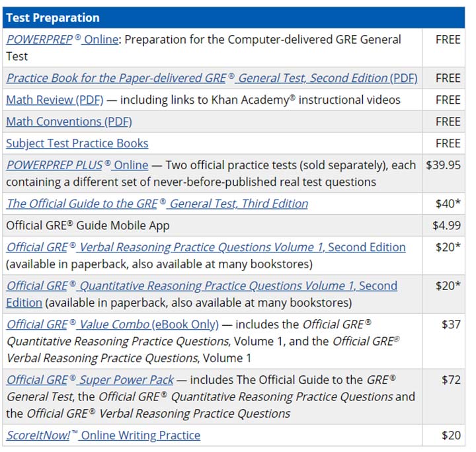Open Verbal Reasoning Practice Questions Volume 1 link
476x452 pixels.
click(206, 247)
